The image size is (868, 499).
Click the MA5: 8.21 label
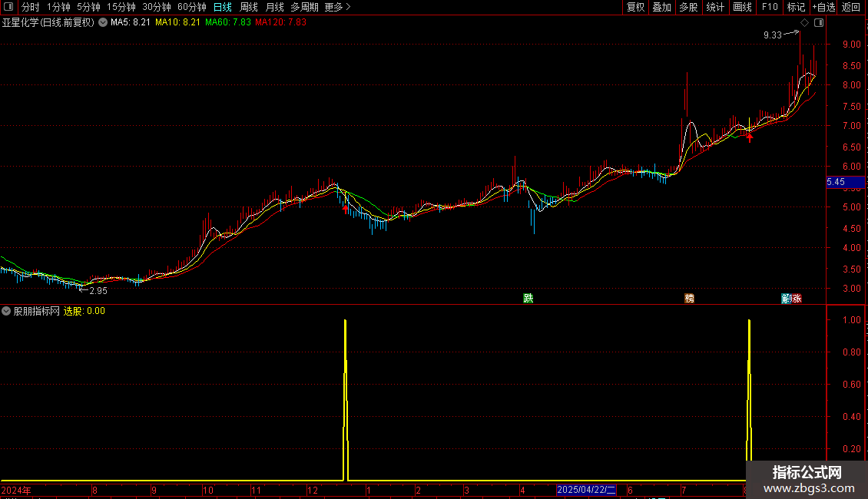point(131,23)
